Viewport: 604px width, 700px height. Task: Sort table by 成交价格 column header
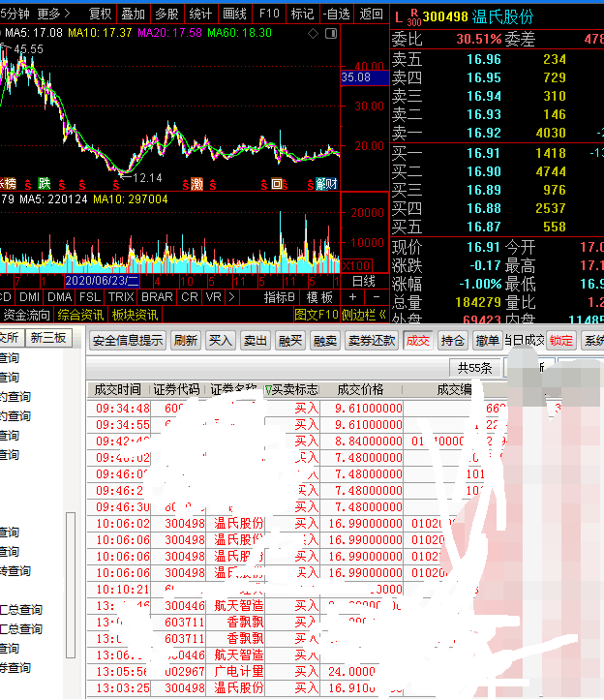click(360, 390)
